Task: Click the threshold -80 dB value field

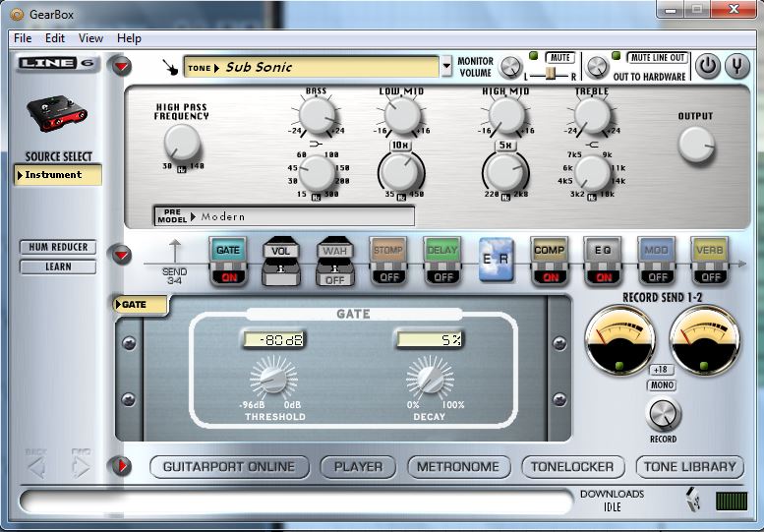Action: pyautogui.click(x=273, y=339)
